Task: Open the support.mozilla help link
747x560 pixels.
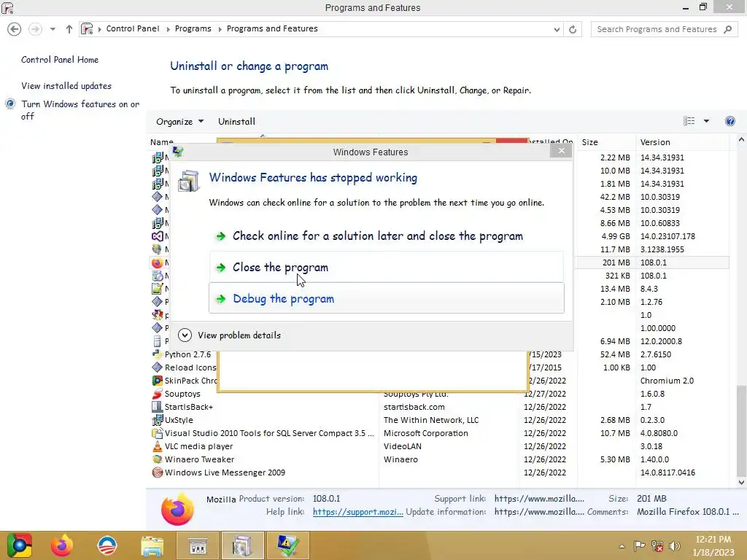Action: point(357,512)
